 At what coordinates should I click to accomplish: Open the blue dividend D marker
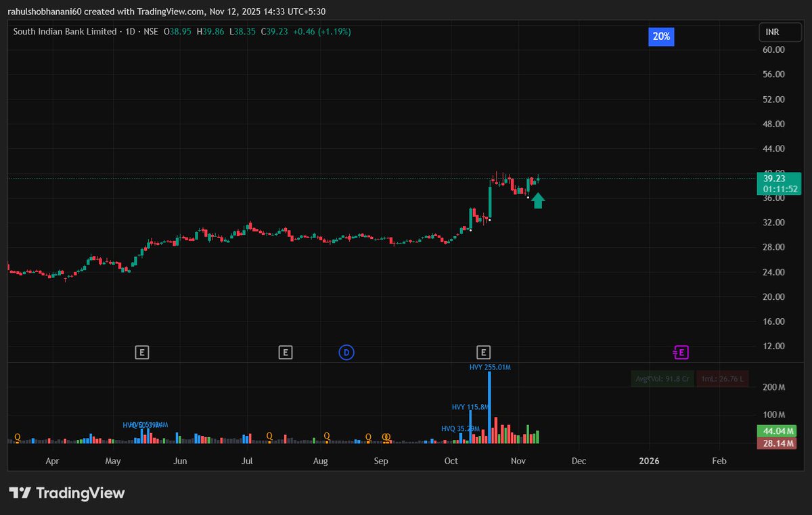(346, 352)
